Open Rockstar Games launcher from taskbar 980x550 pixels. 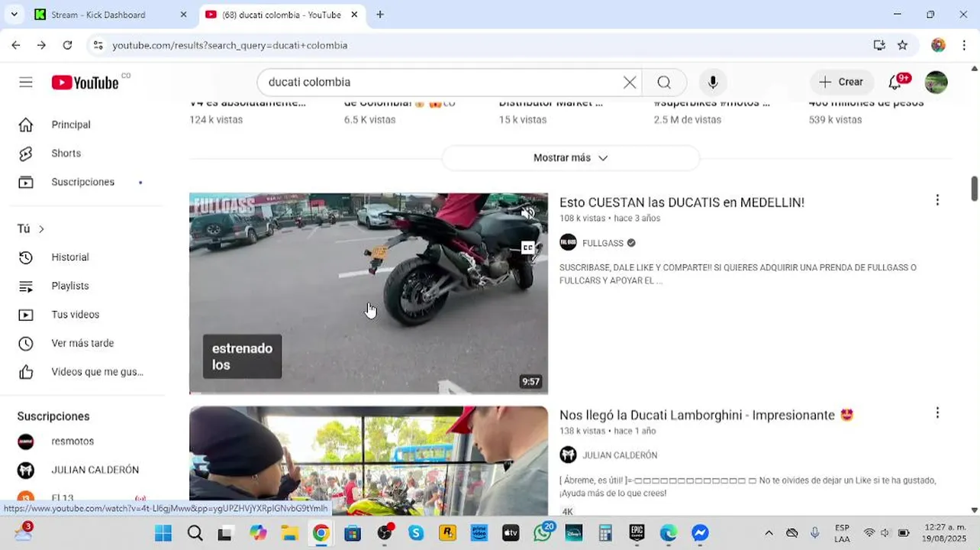point(447,533)
